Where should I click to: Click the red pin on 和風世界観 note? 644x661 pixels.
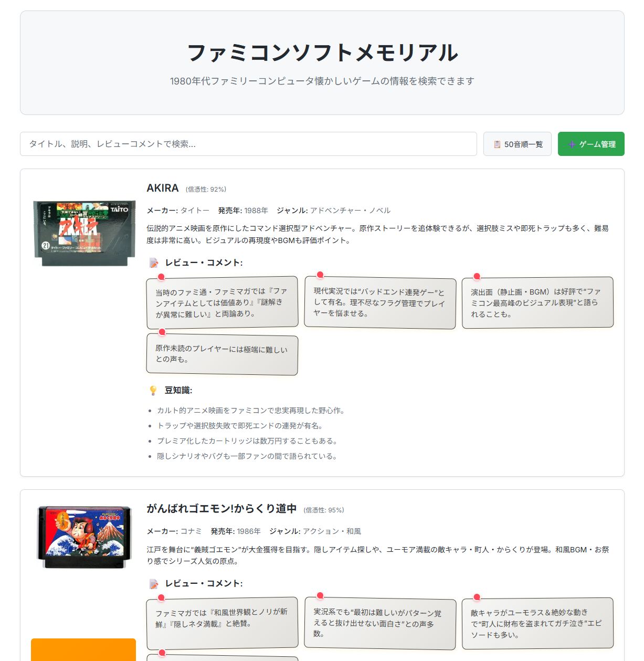click(x=161, y=597)
